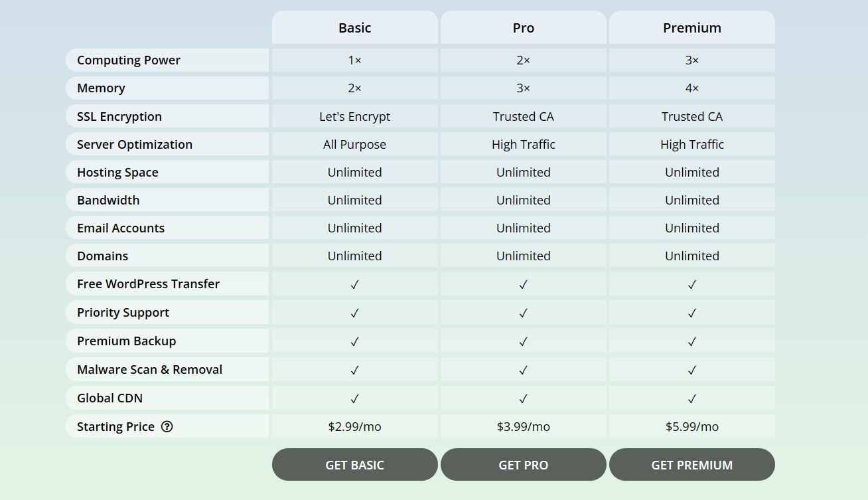868x500 pixels.
Task: Click the $2.99/mo price cell
Action: coord(354,427)
